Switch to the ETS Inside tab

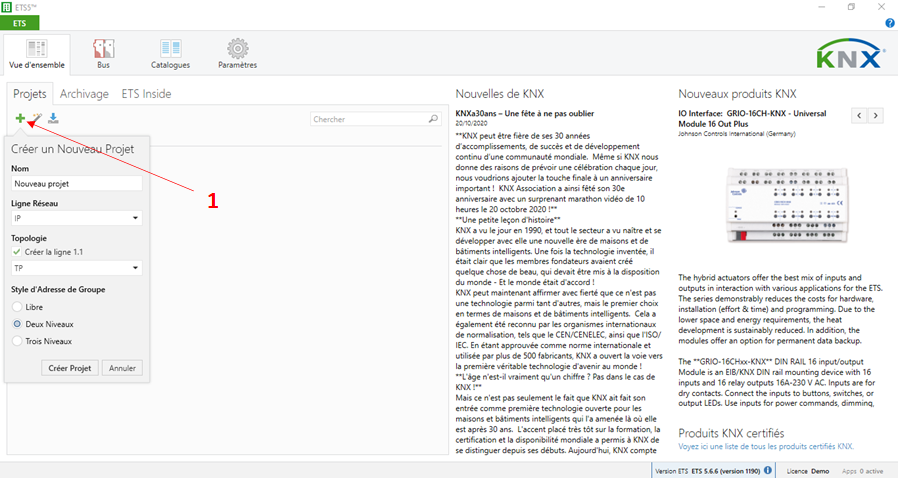click(x=146, y=94)
